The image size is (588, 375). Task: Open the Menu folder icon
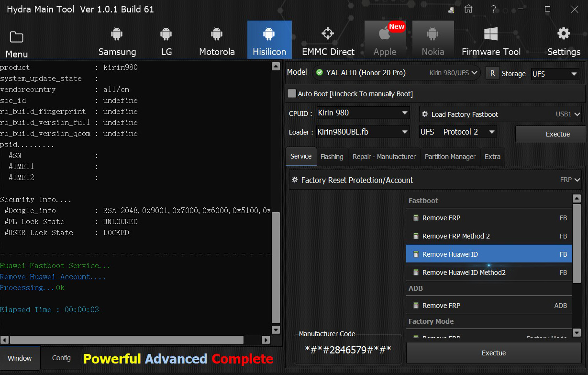[17, 37]
